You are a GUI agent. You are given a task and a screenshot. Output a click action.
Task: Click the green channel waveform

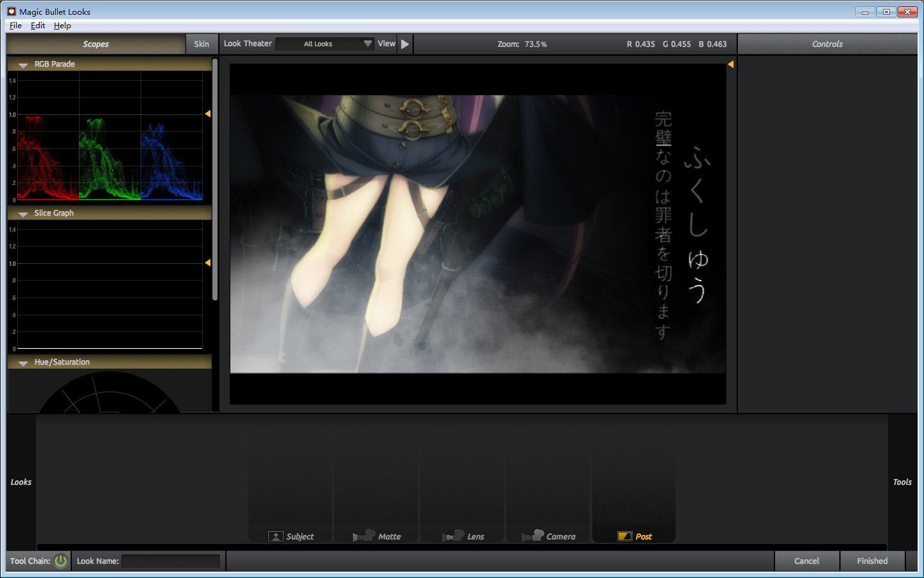point(110,157)
